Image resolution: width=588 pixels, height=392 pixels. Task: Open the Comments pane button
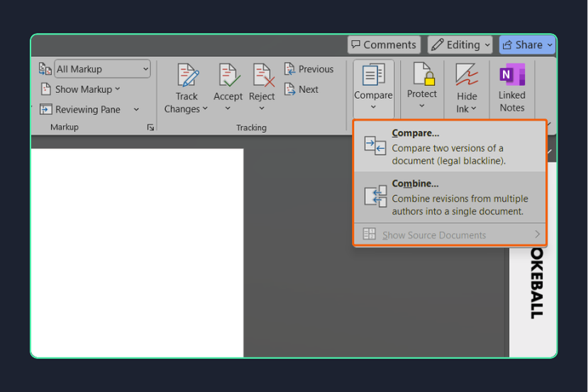pos(384,45)
